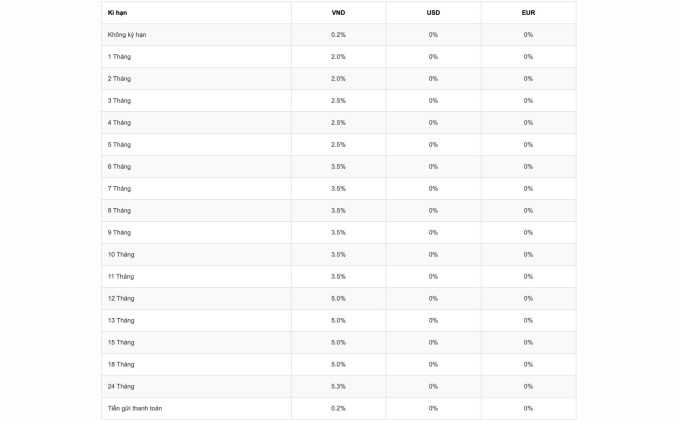Click the 24 Tháng term label
This screenshot has width=680, height=423.
pos(121,387)
